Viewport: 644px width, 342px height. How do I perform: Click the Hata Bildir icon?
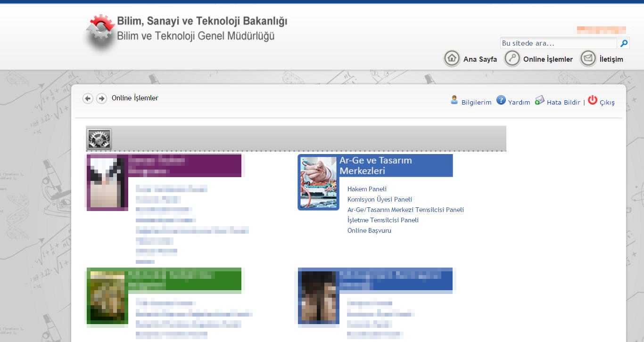[x=539, y=100]
